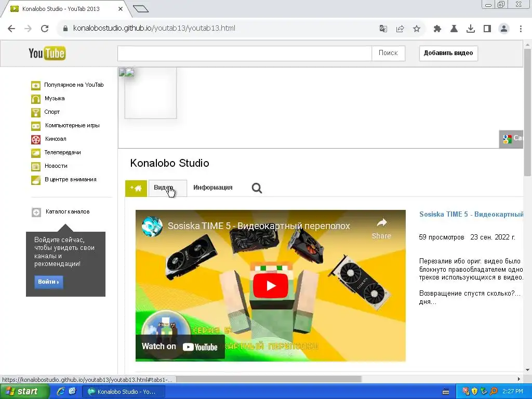
Task: Toggle the browser side panel icon
Action: point(487,29)
